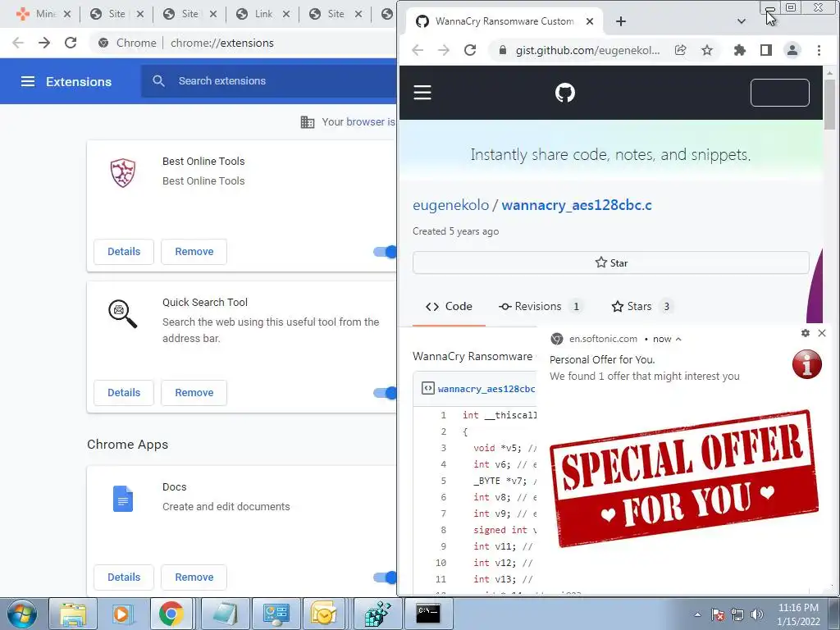
Task: Close the first 'Min' tab
Action: tap(67, 14)
